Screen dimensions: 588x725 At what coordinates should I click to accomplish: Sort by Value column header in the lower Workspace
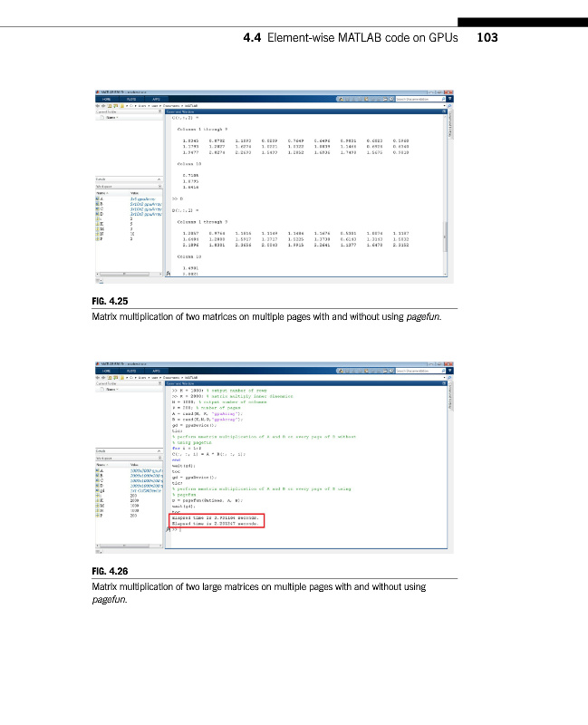136,465
